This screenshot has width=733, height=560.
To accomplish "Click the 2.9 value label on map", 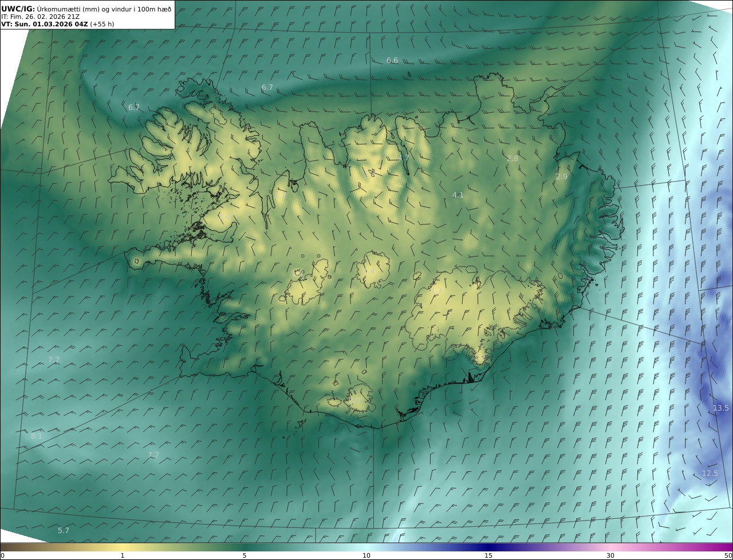I will [562, 177].
